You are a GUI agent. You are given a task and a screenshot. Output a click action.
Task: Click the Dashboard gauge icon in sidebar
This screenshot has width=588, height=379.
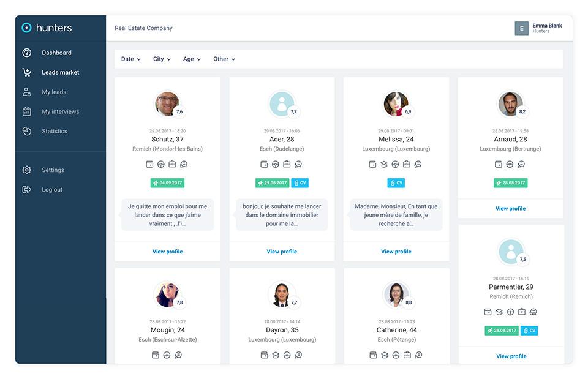tap(27, 53)
